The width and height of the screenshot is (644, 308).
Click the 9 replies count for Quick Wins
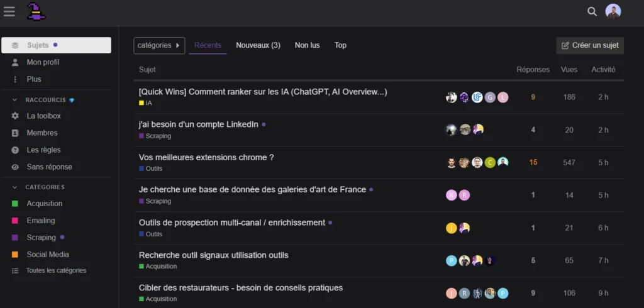[533, 97]
